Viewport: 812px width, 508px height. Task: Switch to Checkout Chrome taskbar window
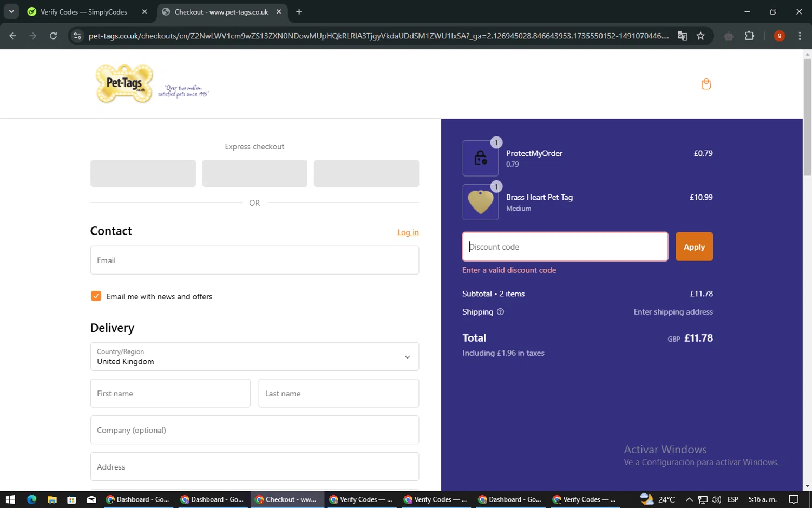click(x=287, y=499)
